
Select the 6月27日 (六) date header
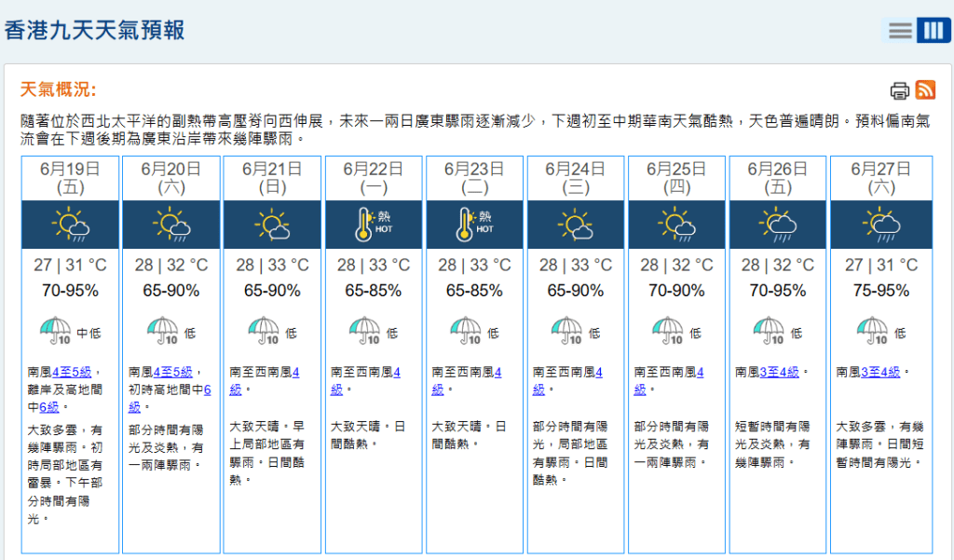click(x=881, y=178)
